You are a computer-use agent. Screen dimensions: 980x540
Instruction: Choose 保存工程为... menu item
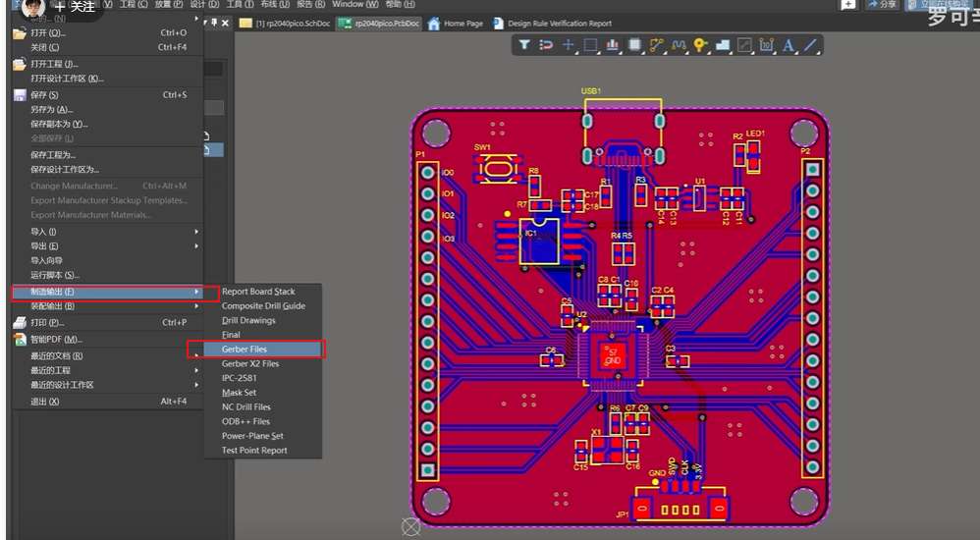[x=107, y=154]
